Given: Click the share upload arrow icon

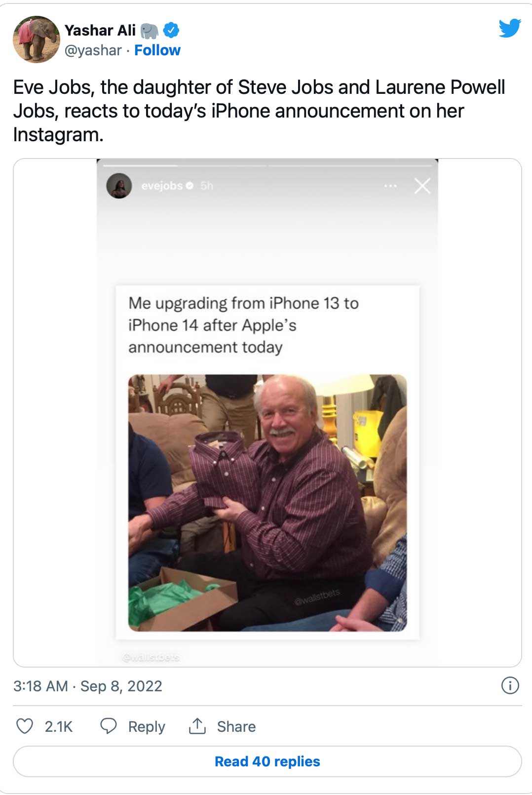Looking at the screenshot, I should pos(197,726).
